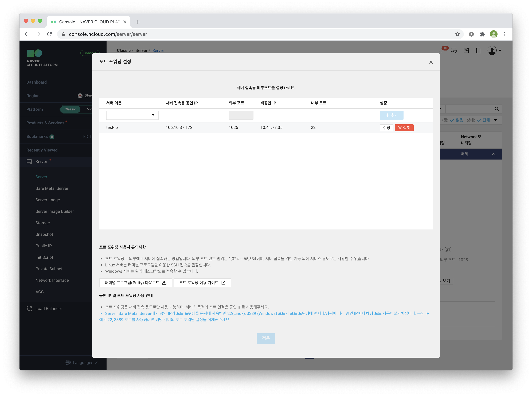Click the red 삭제 delete button
Viewport: 532px width, 396px height.
coord(404,128)
